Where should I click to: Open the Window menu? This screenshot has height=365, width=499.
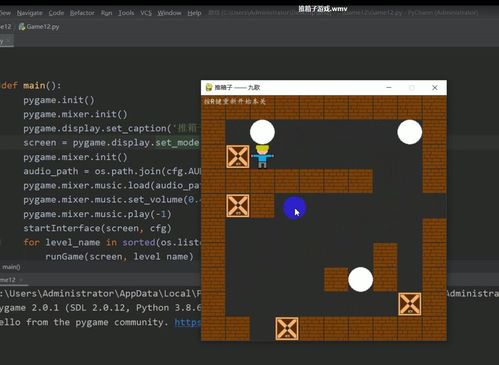169,13
